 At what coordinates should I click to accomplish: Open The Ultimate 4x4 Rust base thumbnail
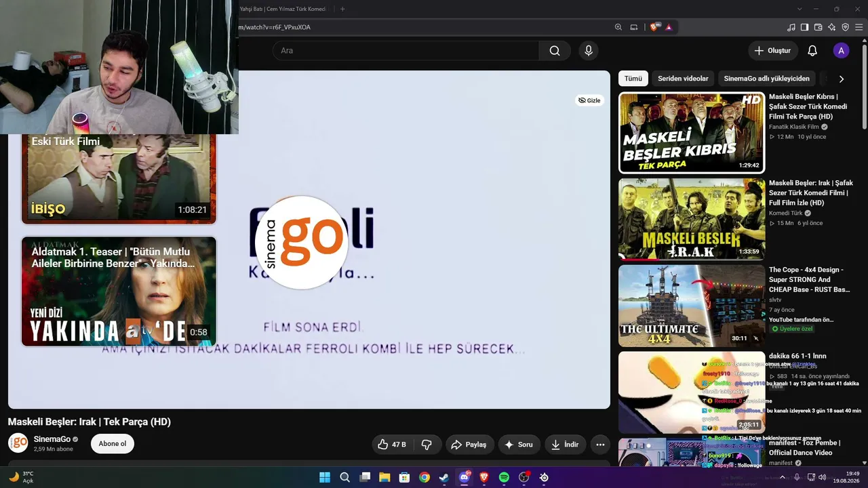(x=692, y=306)
